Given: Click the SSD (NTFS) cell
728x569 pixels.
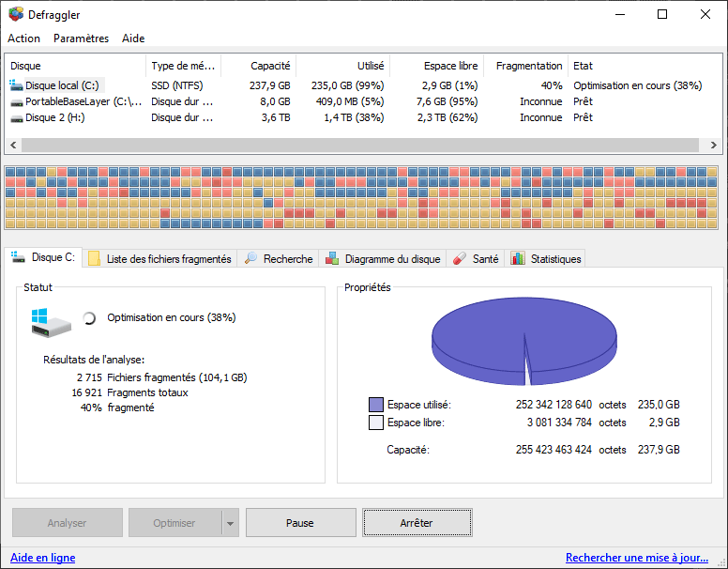Looking at the screenshot, I should tap(177, 85).
